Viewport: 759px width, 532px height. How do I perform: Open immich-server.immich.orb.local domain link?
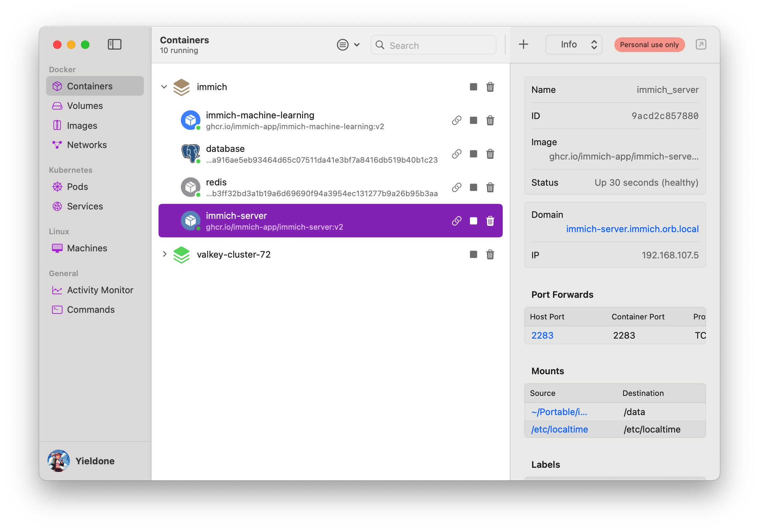pyautogui.click(x=632, y=229)
